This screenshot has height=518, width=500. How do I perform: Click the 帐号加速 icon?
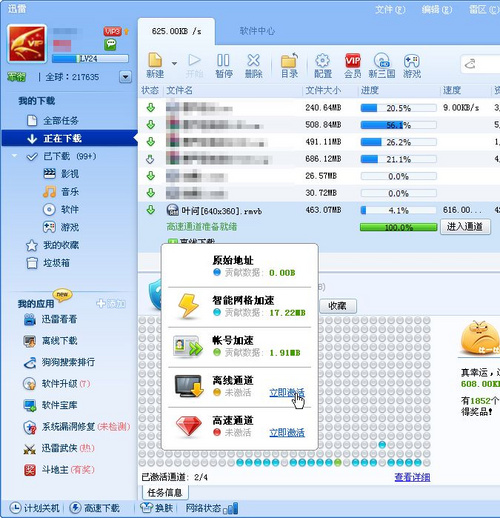pyautogui.click(x=187, y=347)
